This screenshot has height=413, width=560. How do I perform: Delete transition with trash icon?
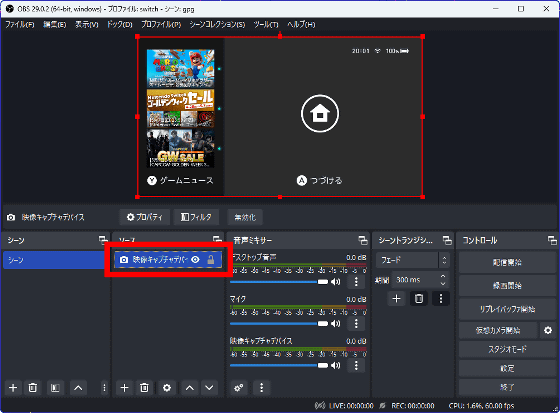pyautogui.click(x=419, y=299)
